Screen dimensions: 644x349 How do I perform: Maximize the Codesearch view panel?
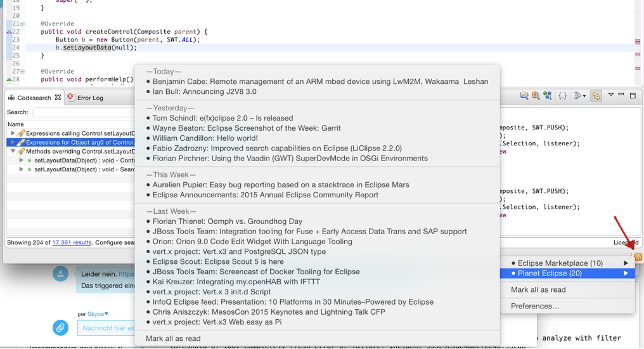[633, 95]
